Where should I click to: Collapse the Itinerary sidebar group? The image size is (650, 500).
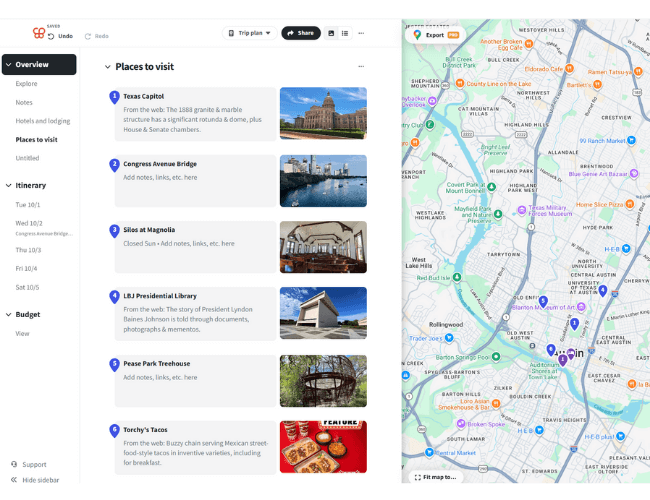(x=8, y=185)
